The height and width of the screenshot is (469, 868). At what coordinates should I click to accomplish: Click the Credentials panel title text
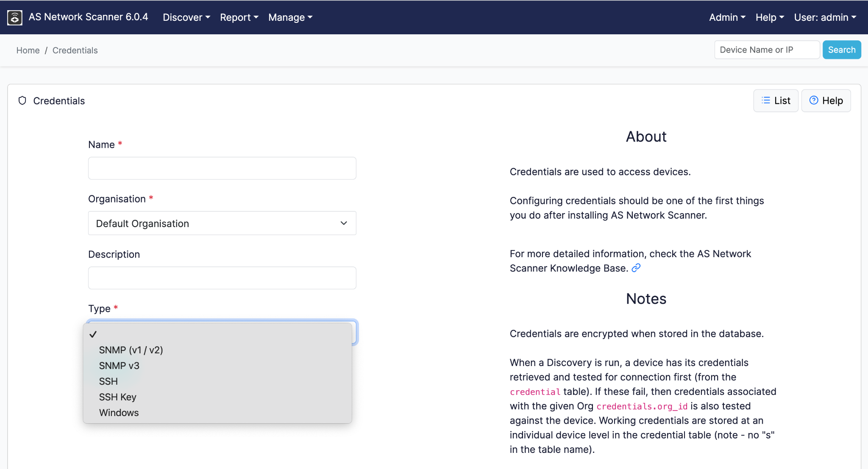(x=59, y=101)
